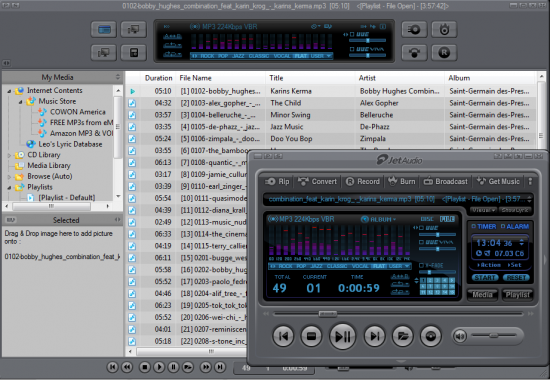The height and width of the screenshot is (380, 550).
Task: Expand the Browse (Auto) tree node
Action: coord(9,176)
